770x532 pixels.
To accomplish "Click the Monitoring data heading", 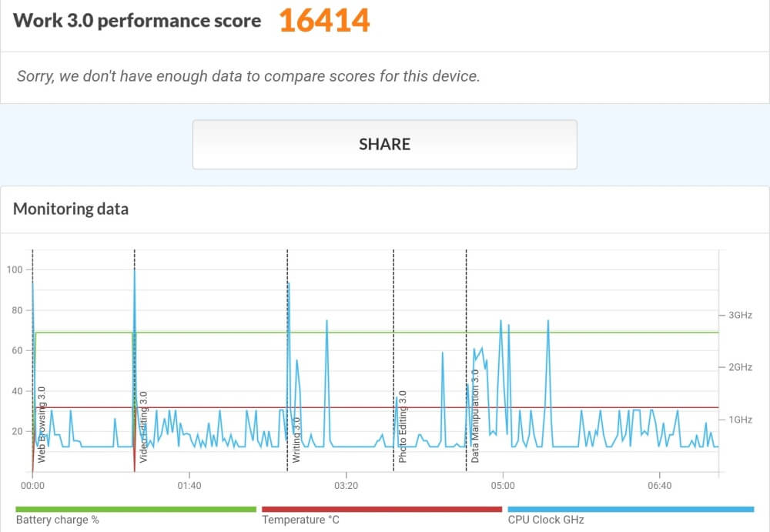I will coord(71,209).
